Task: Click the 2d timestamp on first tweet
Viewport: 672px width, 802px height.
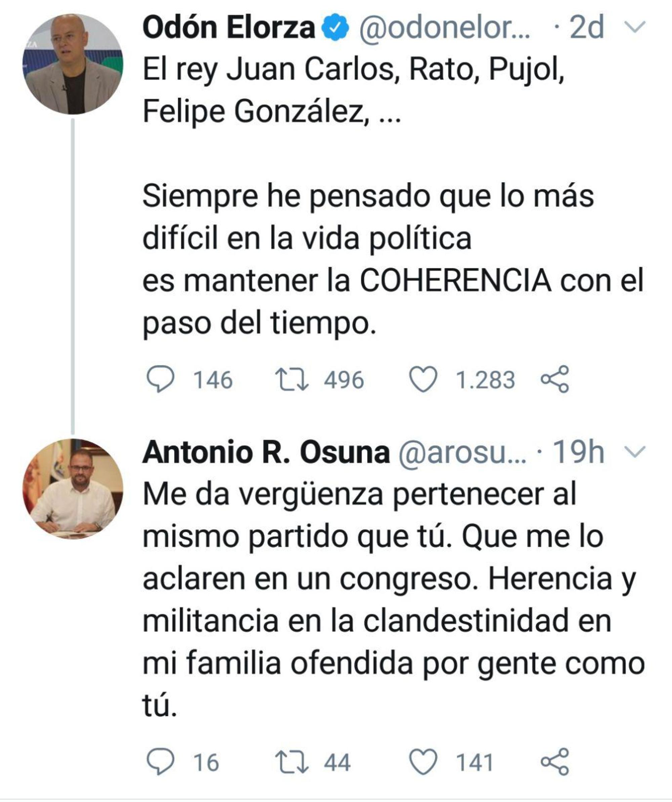Action: pyautogui.click(x=586, y=28)
